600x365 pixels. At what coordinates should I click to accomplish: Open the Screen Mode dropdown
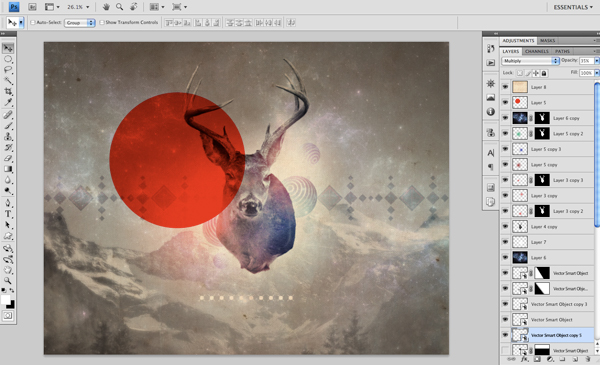[x=179, y=7]
